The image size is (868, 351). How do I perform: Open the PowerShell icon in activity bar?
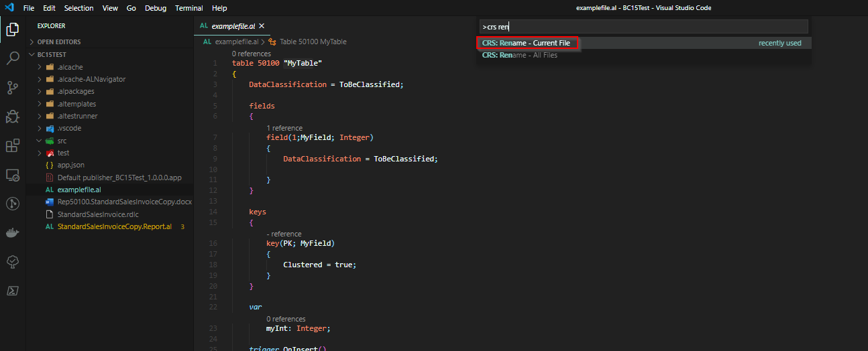click(x=12, y=291)
